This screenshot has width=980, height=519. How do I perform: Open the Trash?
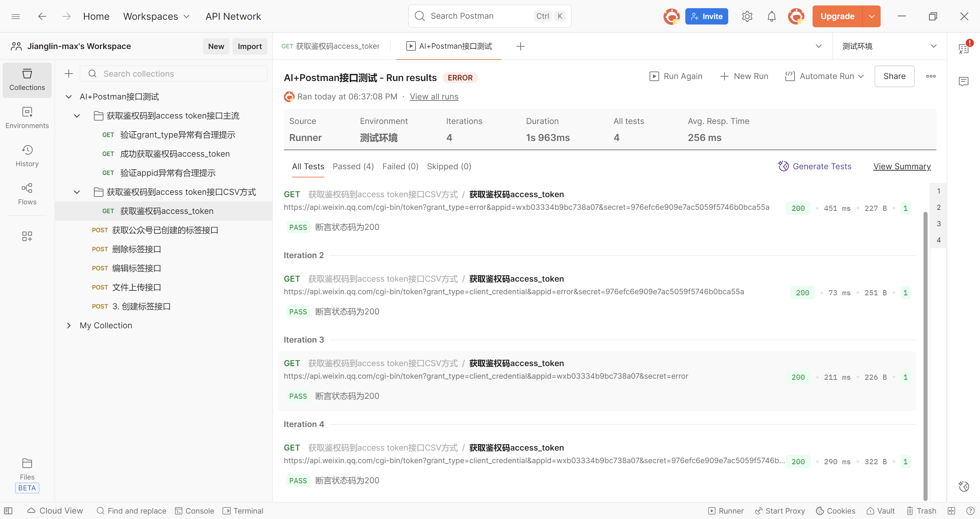[x=921, y=510]
